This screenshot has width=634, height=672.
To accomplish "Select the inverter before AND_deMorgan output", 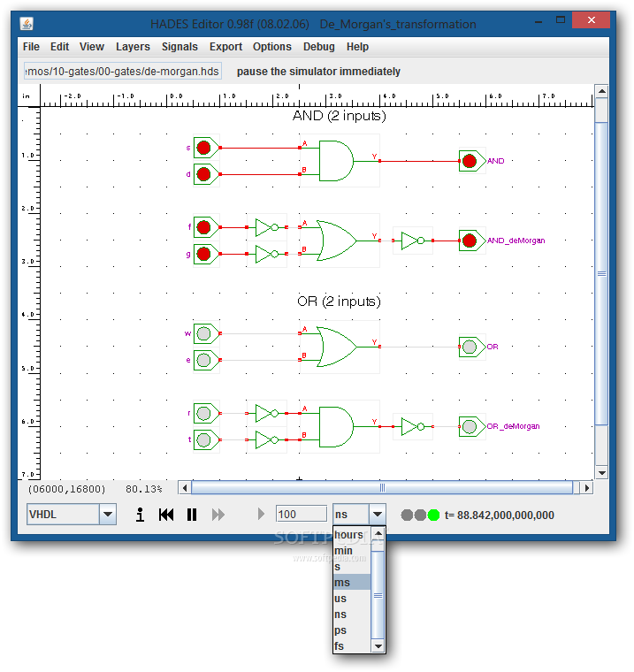I will (x=413, y=241).
